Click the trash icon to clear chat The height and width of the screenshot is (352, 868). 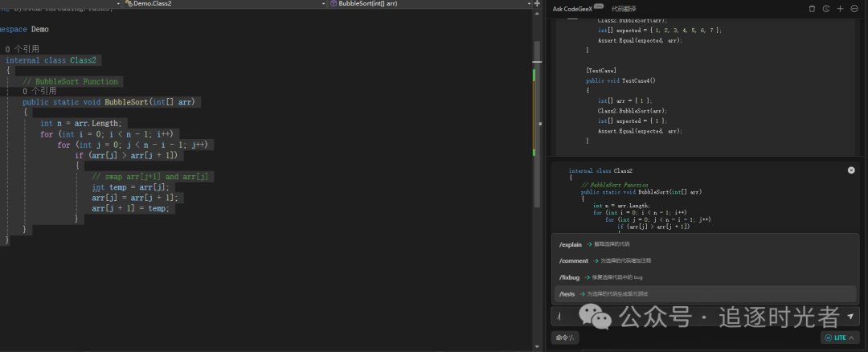[812, 9]
